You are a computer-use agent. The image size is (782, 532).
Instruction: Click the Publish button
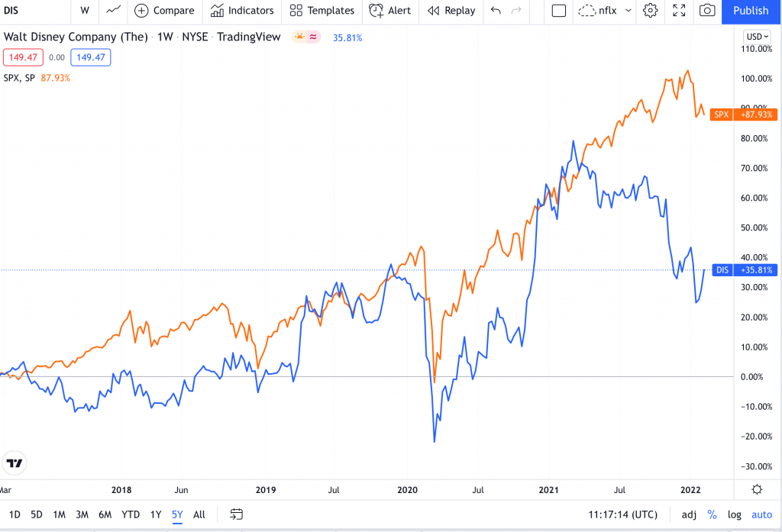click(x=751, y=11)
